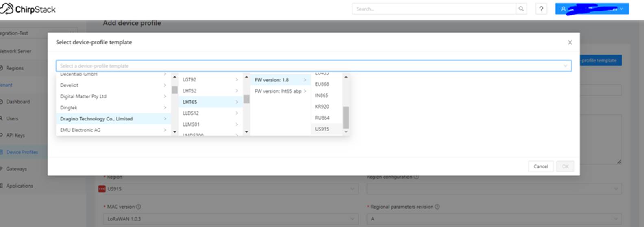This screenshot has width=644, height=227.
Task: Choose the LLMS01 device
Action: pos(211,124)
